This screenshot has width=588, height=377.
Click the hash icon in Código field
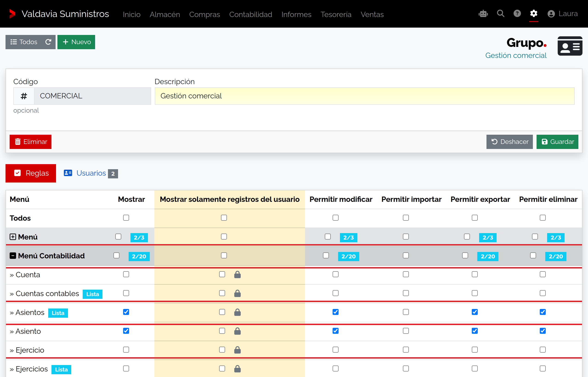click(24, 96)
